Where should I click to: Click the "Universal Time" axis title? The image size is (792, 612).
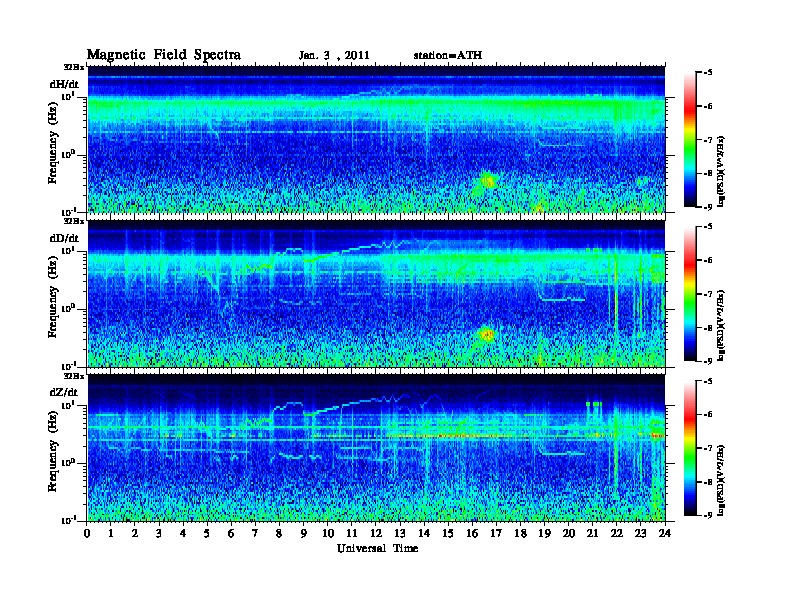(x=377, y=548)
